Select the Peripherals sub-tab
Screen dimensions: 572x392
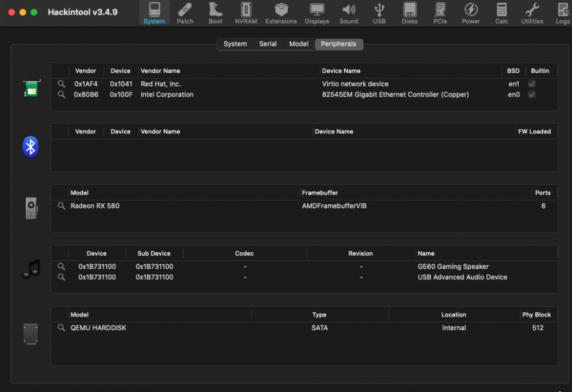[339, 44]
